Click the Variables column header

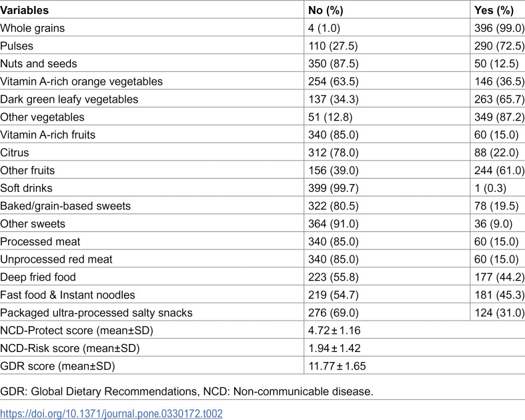pos(25,11)
